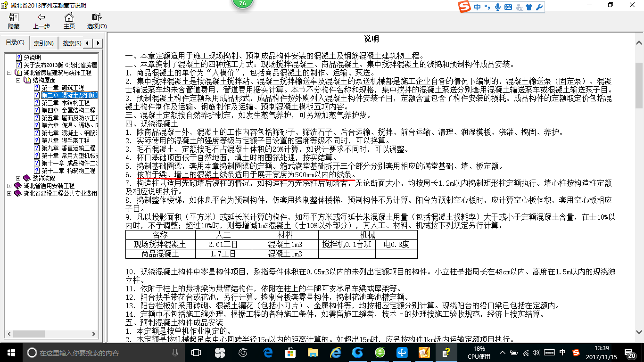Select 第十章 常用大型机械 in tree

[69, 156]
